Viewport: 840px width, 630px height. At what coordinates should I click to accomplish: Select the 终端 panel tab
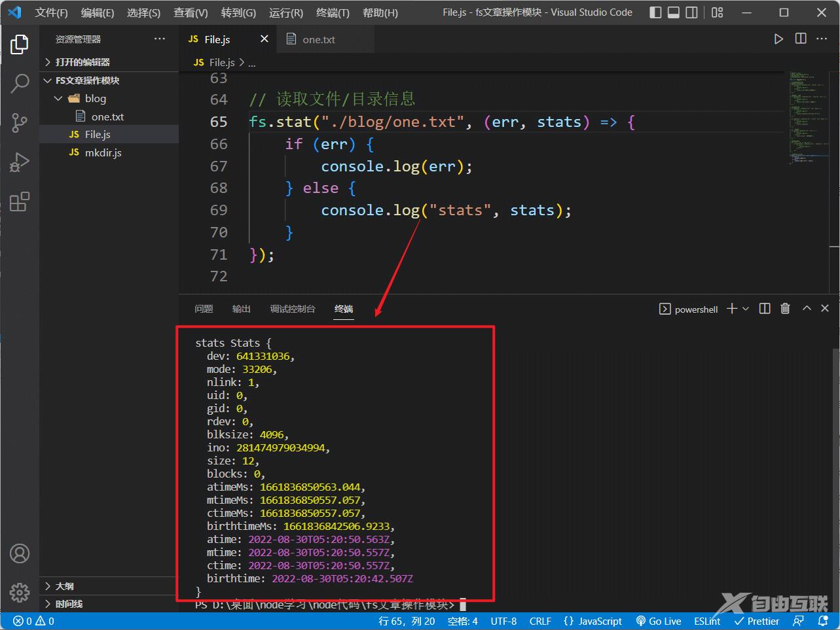(x=344, y=309)
